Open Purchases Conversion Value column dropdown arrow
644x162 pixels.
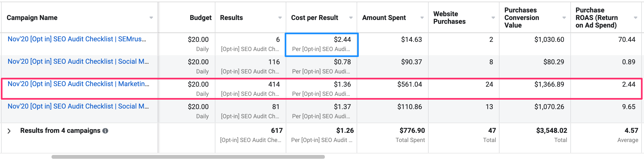(x=564, y=18)
